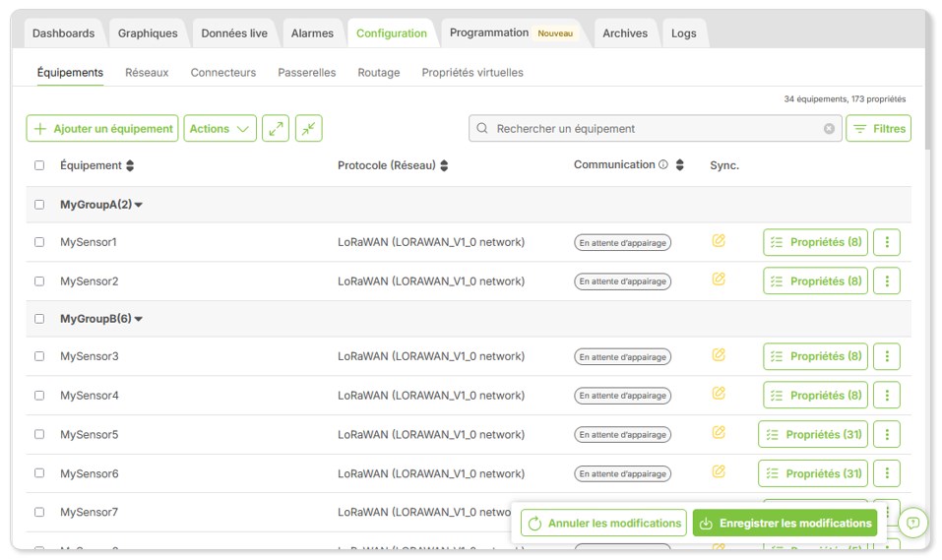The height and width of the screenshot is (560, 942).
Task: Check the MySensor1 checkbox
Action: click(39, 242)
